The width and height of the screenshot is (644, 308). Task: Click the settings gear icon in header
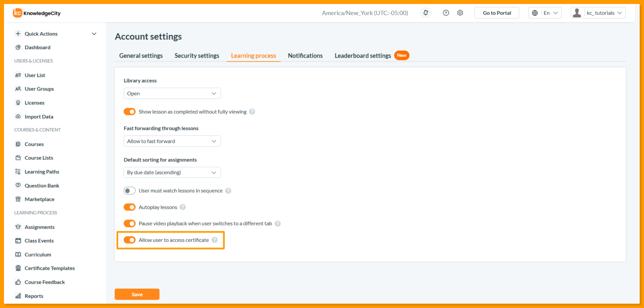tap(460, 13)
